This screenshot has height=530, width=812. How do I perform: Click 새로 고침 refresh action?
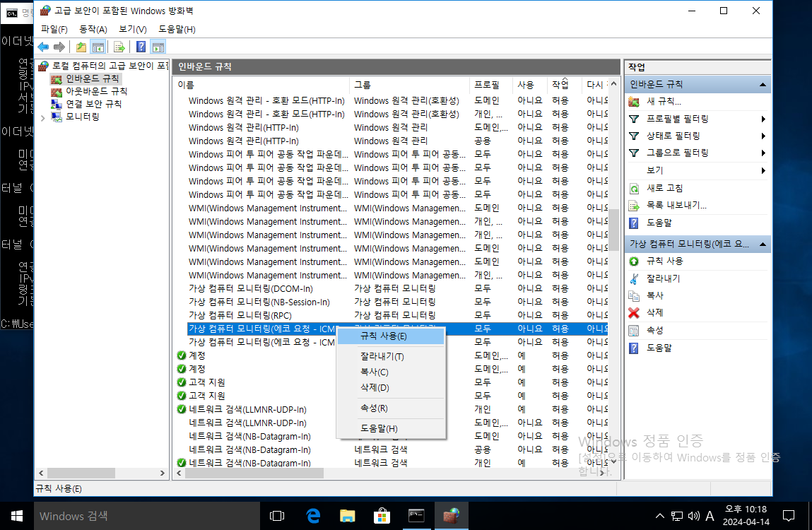pyautogui.click(x=664, y=188)
